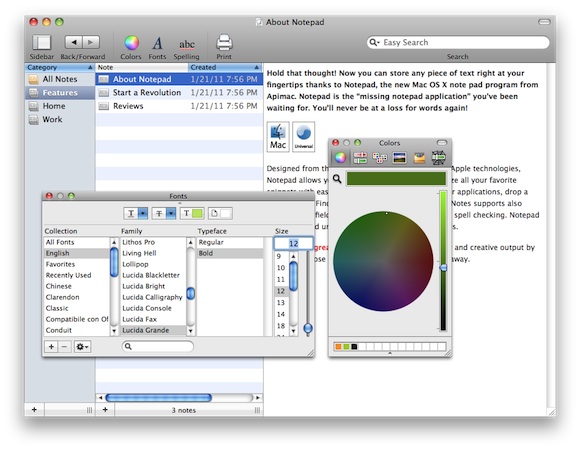Screen dimensions: 580x450
Task: Click the Collection list scrollbar thumb
Action: pyautogui.click(x=114, y=263)
